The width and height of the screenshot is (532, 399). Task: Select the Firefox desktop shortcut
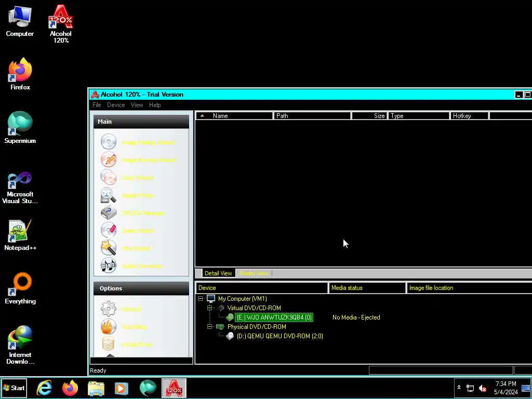(20, 74)
